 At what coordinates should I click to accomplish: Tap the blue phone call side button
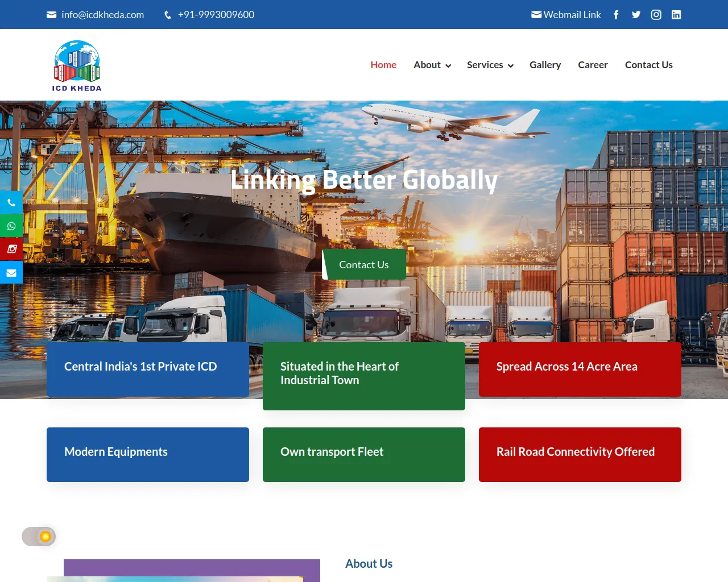pyautogui.click(x=11, y=202)
